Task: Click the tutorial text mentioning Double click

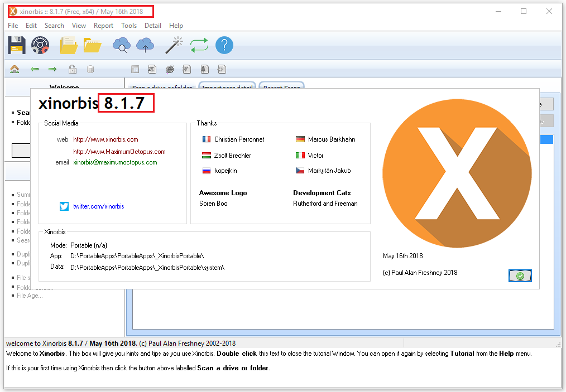Action: pos(269,354)
